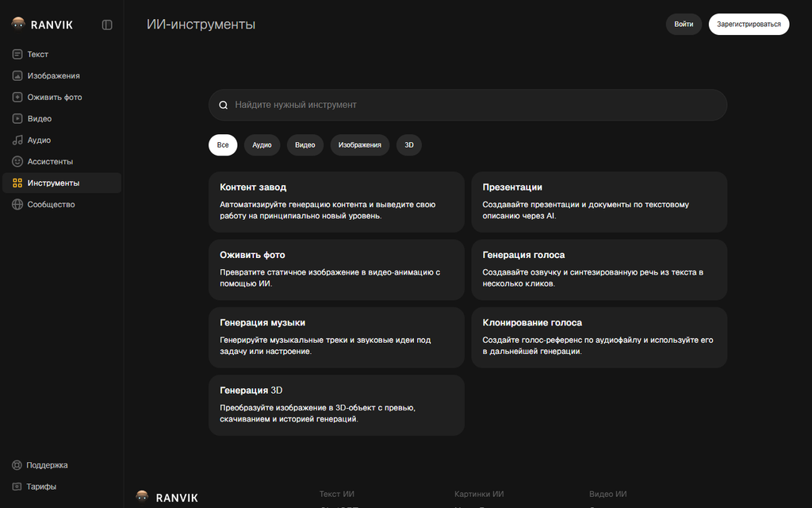The image size is (812, 508).
Task: Click the RANVIK wordmark in sidebar header
Action: [x=52, y=25]
